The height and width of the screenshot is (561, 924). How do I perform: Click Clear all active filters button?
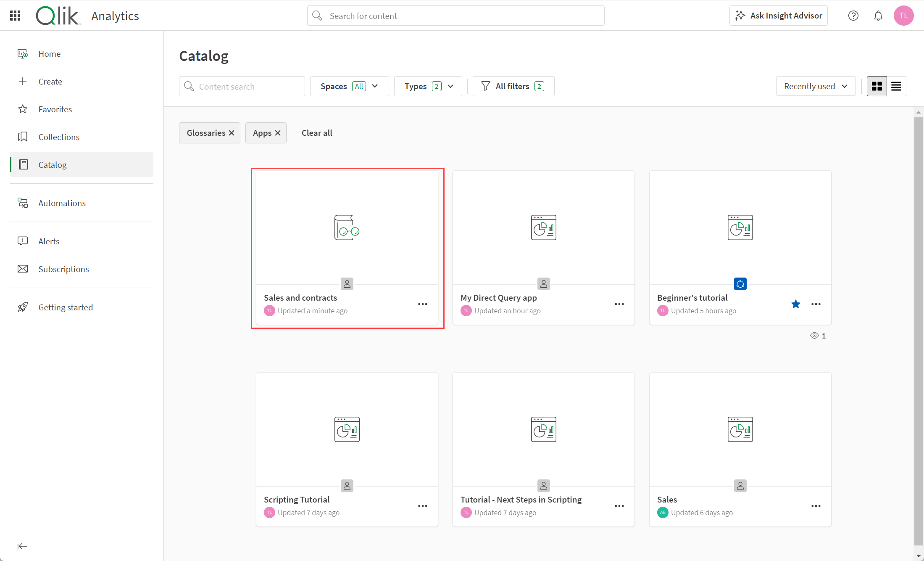click(x=317, y=133)
